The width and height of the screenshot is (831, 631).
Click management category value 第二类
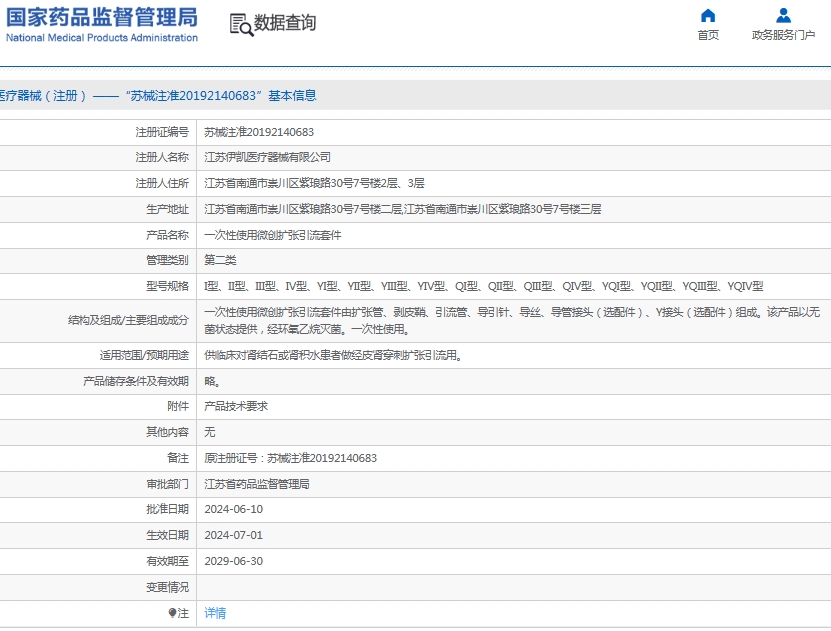[x=220, y=260]
